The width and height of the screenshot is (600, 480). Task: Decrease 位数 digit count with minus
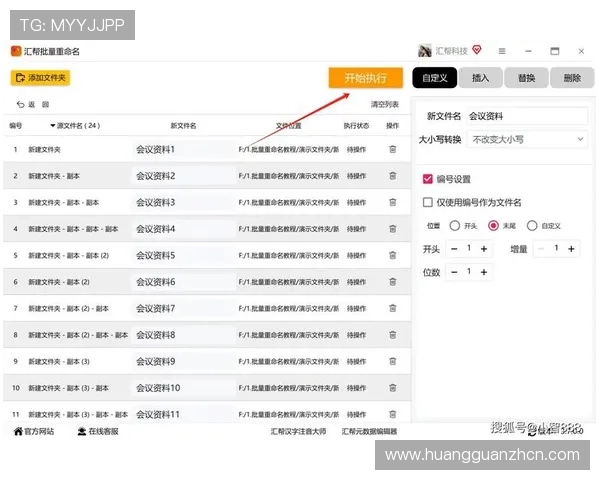point(454,272)
